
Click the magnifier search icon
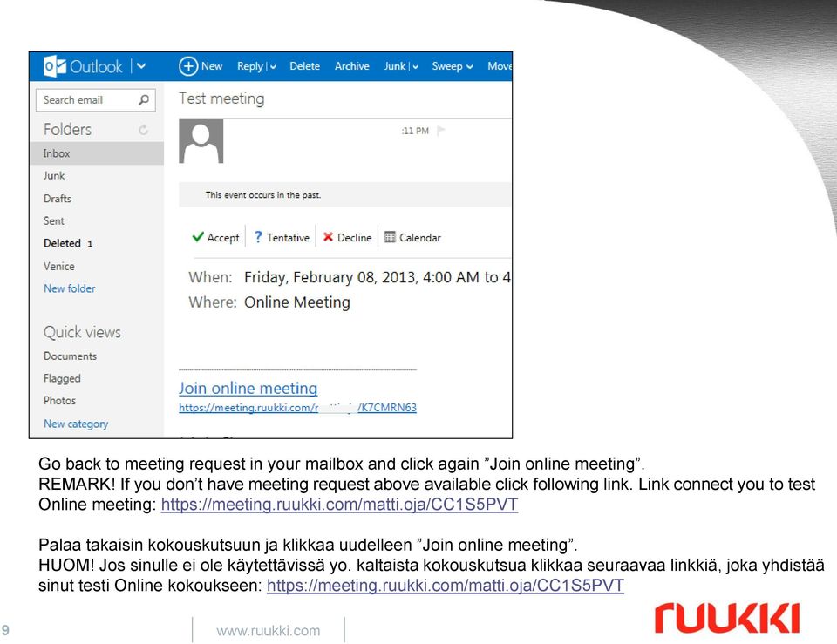click(144, 99)
